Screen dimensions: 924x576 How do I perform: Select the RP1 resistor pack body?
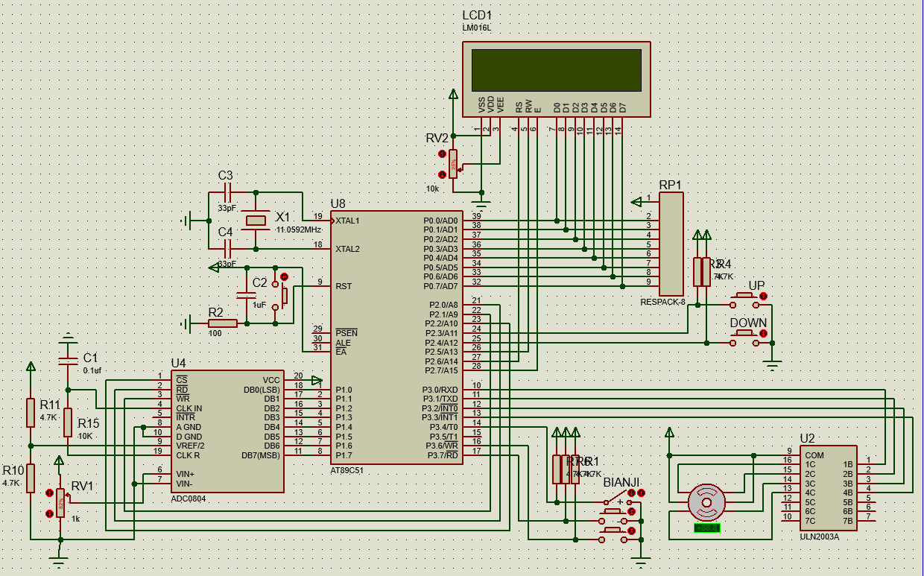click(671, 244)
